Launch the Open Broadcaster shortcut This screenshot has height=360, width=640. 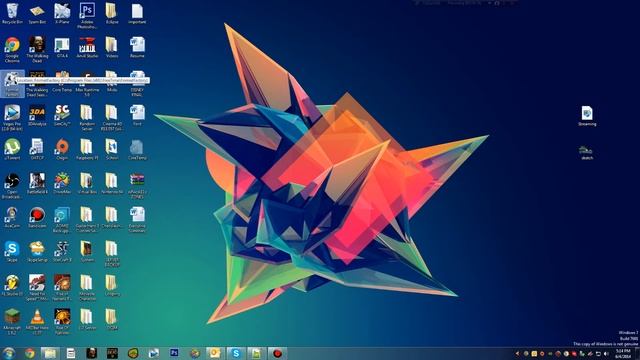pos(12,186)
